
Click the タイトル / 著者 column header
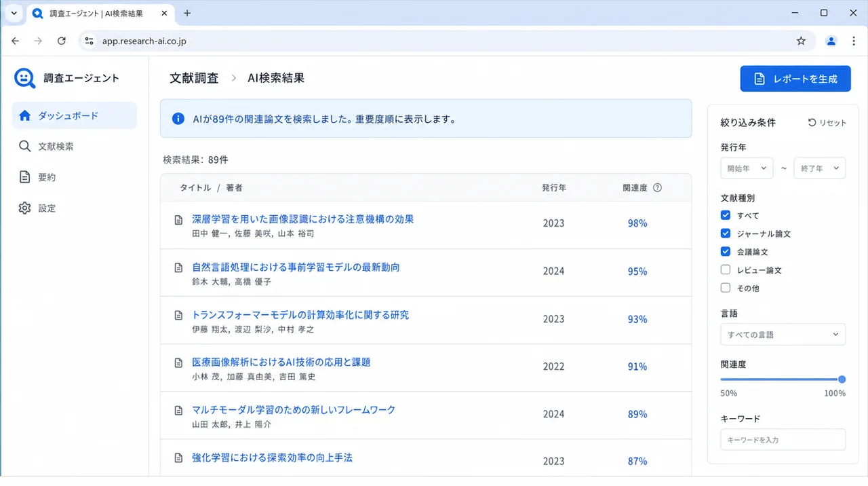211,188
